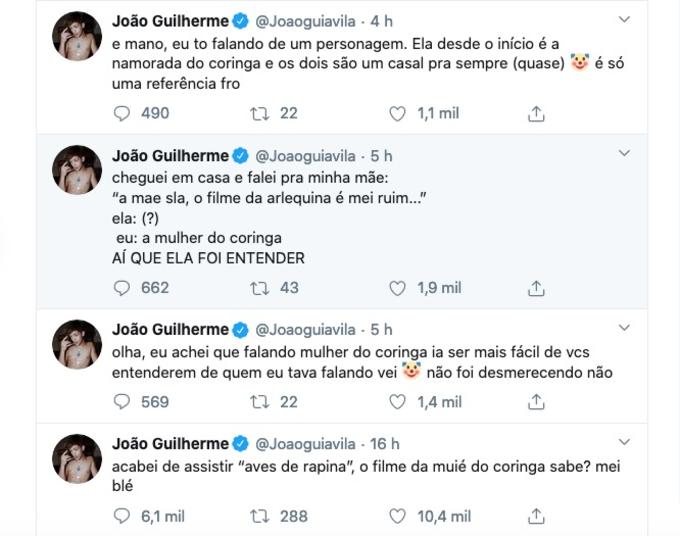The width and height of the screenshot is (680, 536).
Task: Open reply on the tweet with 662 replies
Action: click(123, 288)
